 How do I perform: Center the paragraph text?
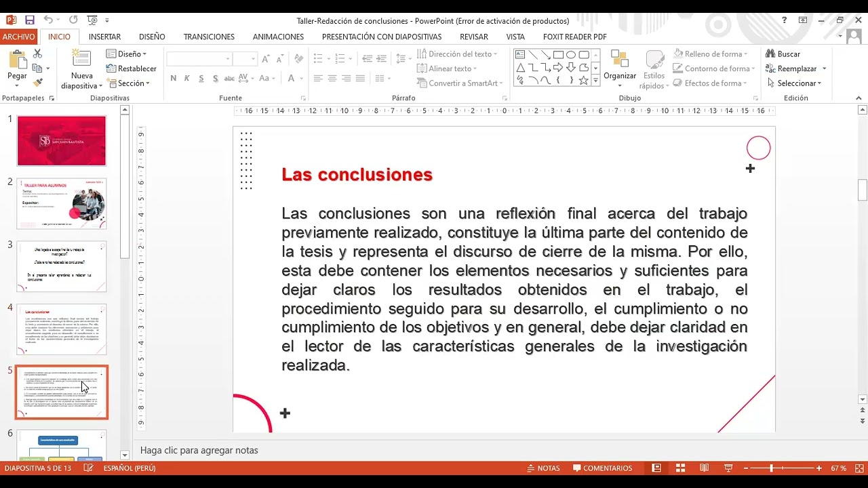pyautogui.click(x=332, y=79)
